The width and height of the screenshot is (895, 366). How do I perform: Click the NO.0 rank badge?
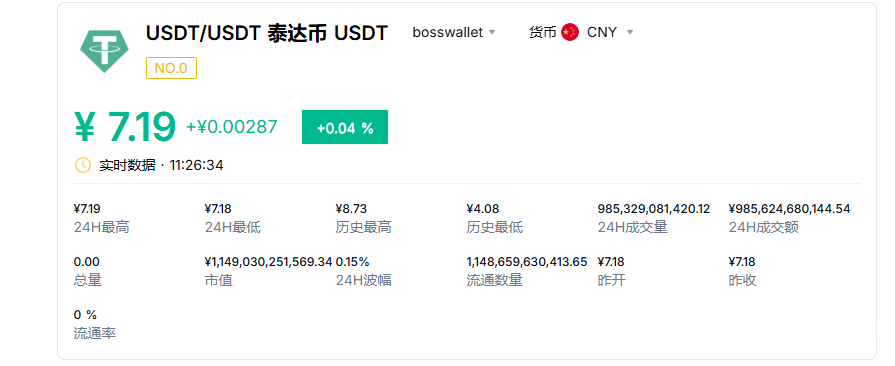click(171, 68)
